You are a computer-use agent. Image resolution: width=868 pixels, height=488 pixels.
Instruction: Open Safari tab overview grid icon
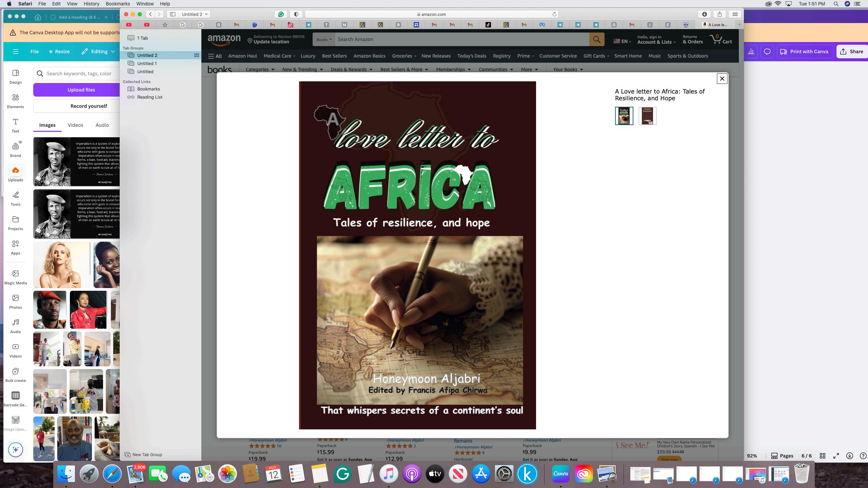pos(735,14)
